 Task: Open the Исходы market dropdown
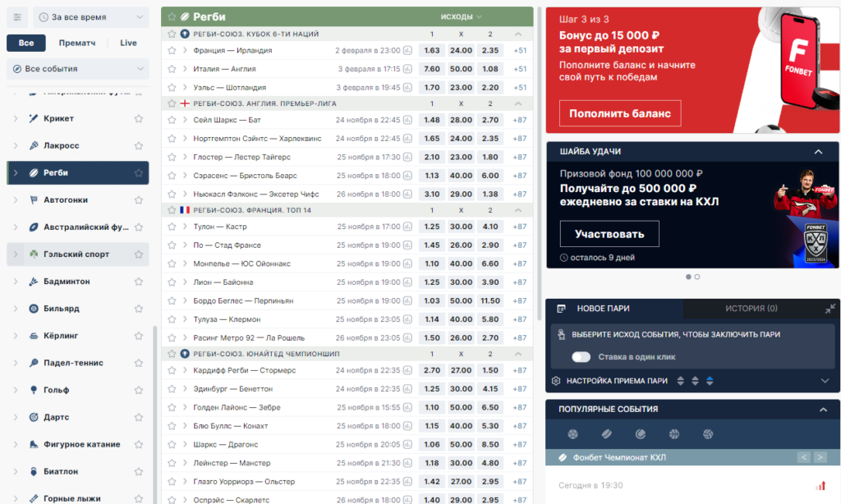pos(462,16)
